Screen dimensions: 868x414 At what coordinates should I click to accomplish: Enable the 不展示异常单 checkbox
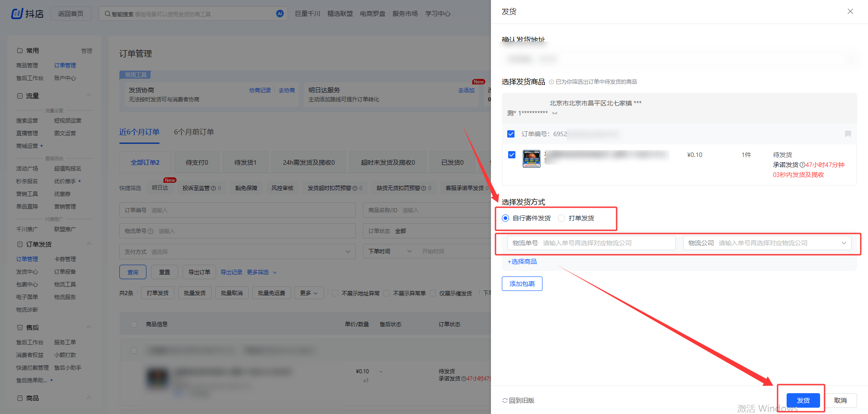[387, 293]
